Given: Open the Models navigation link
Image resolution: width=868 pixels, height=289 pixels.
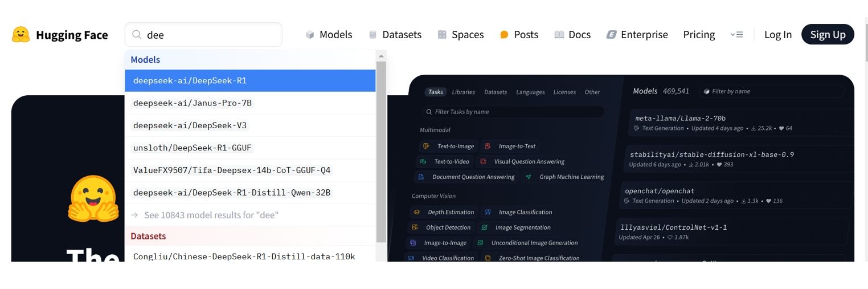Looking at the screenshot, I should tap(329, 35).
